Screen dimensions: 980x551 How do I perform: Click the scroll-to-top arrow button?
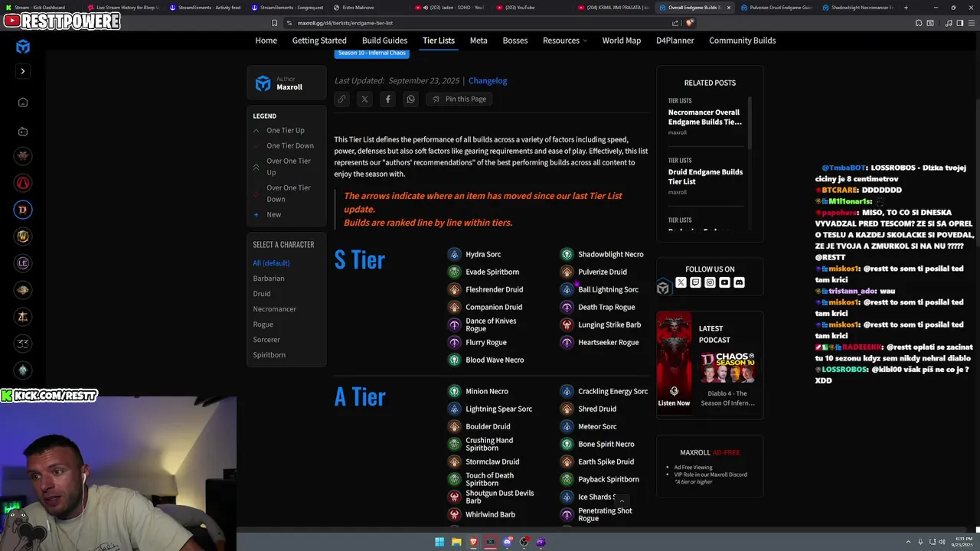click(622, 500)
